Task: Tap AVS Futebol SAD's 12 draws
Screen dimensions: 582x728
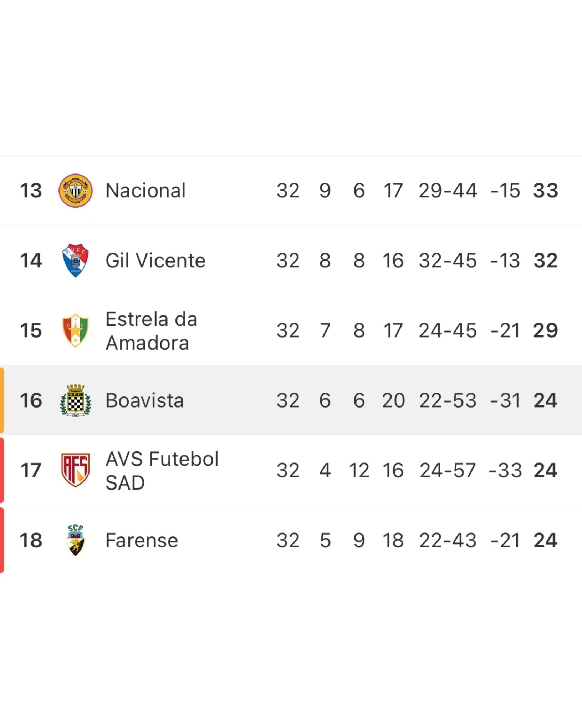Action: click(x=359, y=470)
